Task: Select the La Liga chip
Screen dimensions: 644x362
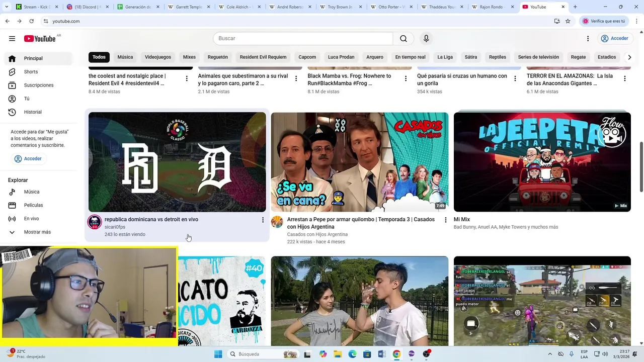Action: tap(445, 57)
